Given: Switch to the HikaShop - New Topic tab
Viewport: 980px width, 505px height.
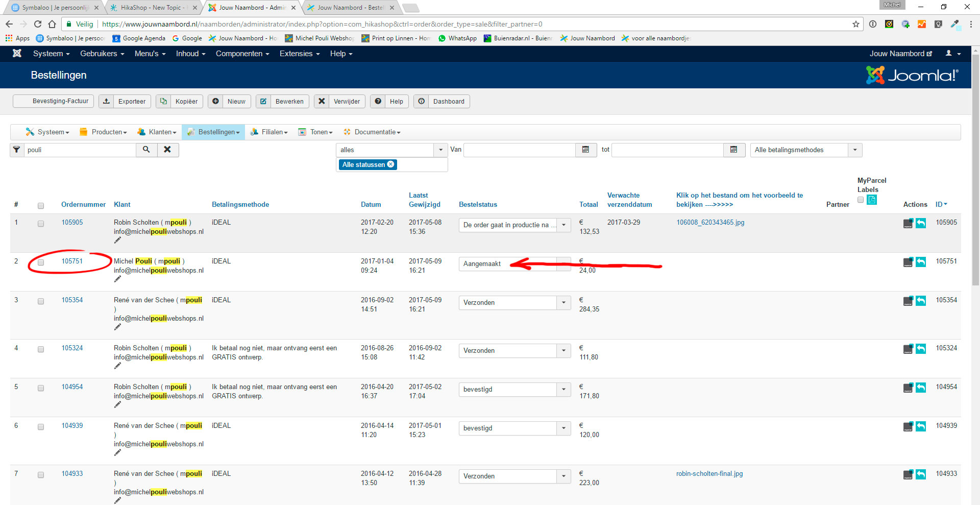Looking at the screenshot, I should tap(153, 8).
